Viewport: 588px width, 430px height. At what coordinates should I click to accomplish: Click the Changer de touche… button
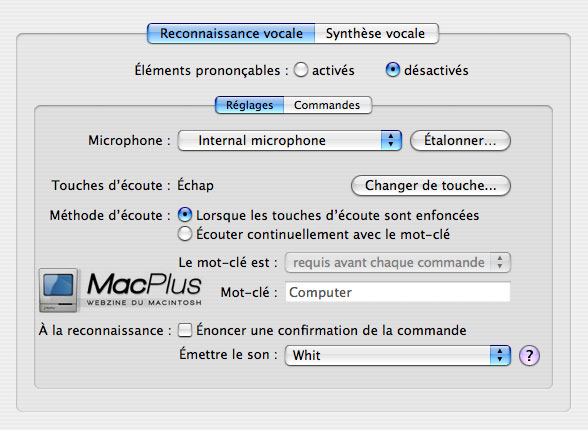tap(430, 186)
